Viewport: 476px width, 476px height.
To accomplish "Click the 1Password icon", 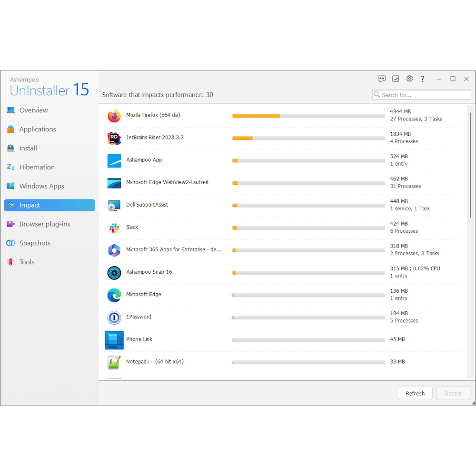I will click(114, 317).
